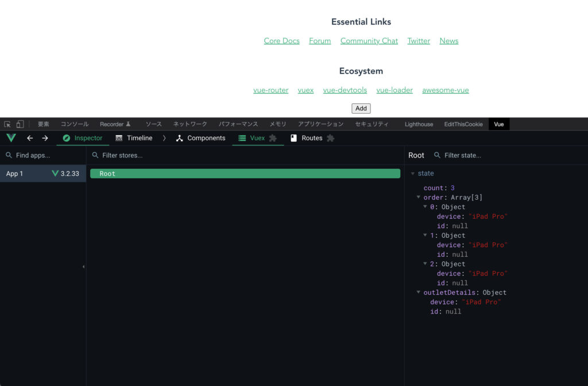Image resolution: width=588 pixels, height=386 pixels.
Task: Focus the Filter state search field
Action: coord(510,155)
